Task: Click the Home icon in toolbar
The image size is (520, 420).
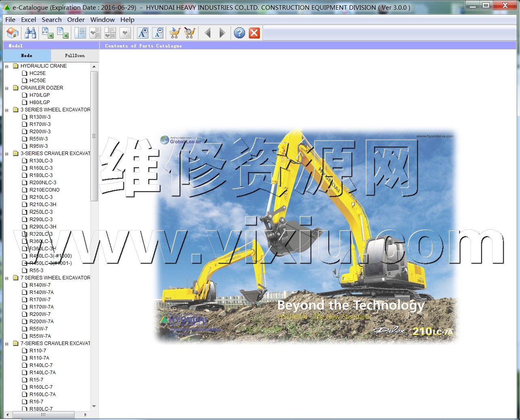Action: coord(13,33)
